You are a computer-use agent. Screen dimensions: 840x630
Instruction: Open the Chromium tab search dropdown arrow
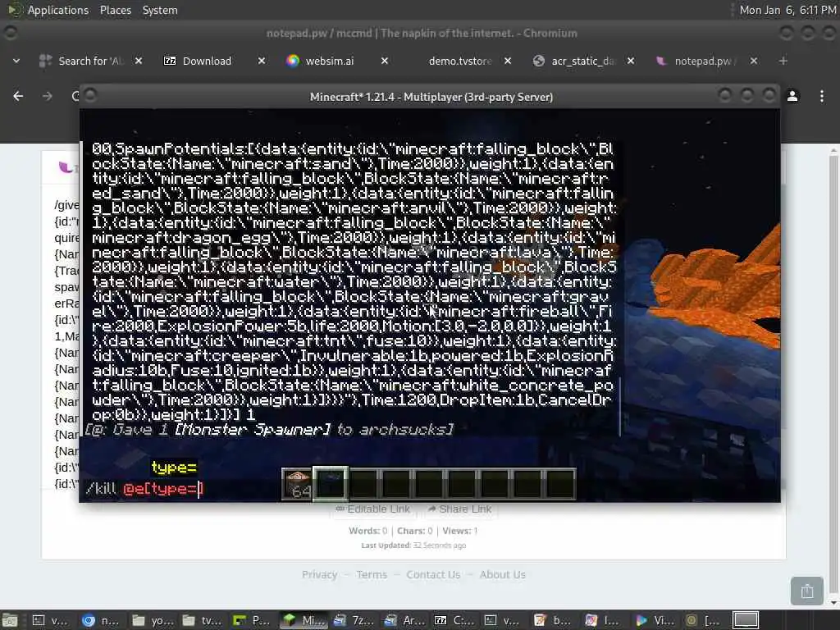tap(16, 61)
